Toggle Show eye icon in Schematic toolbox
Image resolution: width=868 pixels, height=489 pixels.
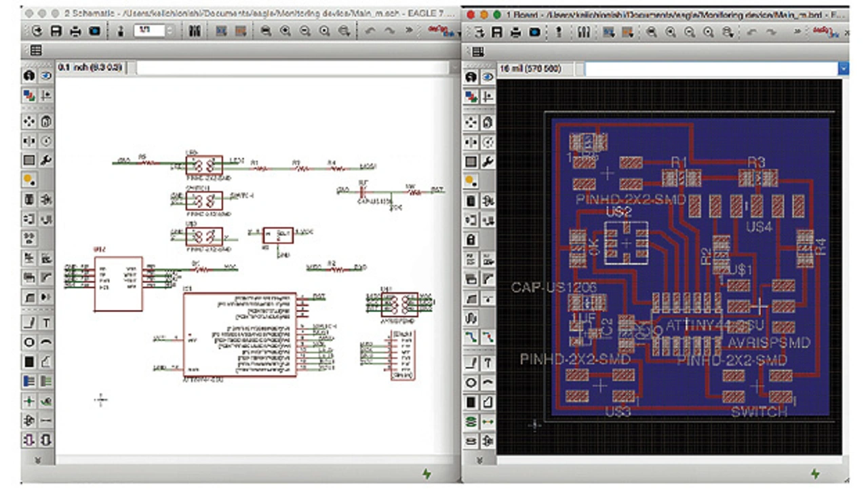(46, 76)
